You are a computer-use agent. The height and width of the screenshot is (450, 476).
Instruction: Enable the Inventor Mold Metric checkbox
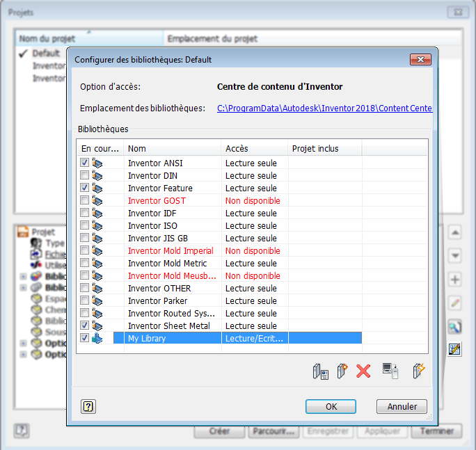pos(84,262)
